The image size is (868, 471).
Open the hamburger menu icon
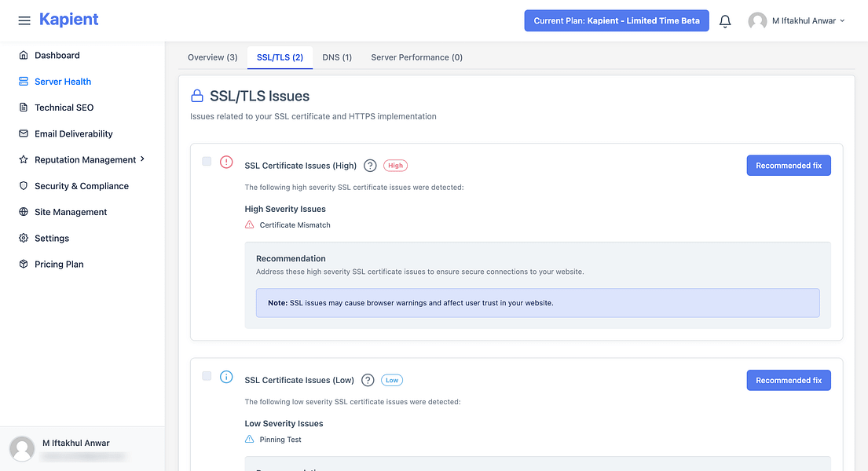pyautogui.click(x=24, y=20)
